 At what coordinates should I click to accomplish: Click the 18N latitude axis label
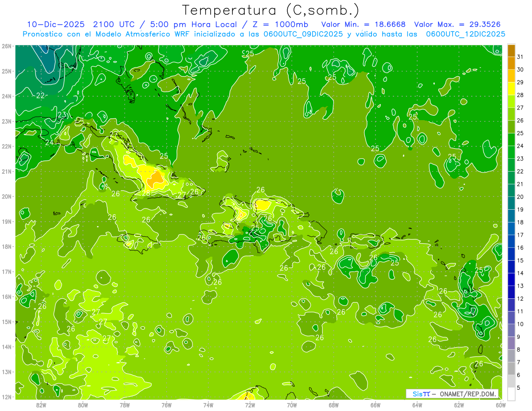[x=6, y=247]
